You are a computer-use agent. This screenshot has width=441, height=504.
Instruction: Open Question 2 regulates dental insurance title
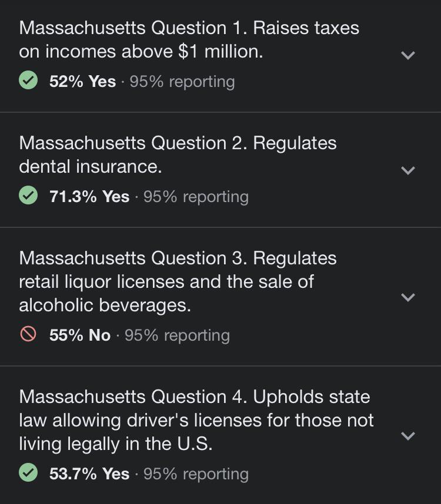point(178,154)
